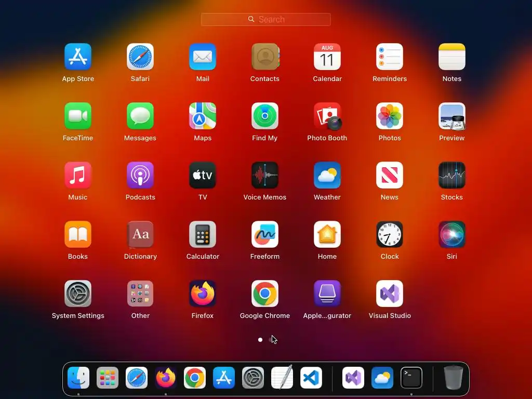Open the Mail app

[x=203, y=57]
